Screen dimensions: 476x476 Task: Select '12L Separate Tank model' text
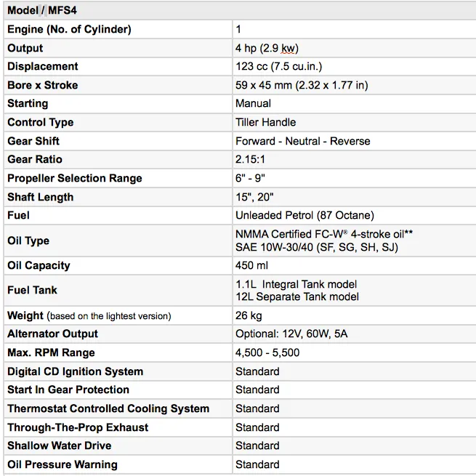[x=297, y=297]
